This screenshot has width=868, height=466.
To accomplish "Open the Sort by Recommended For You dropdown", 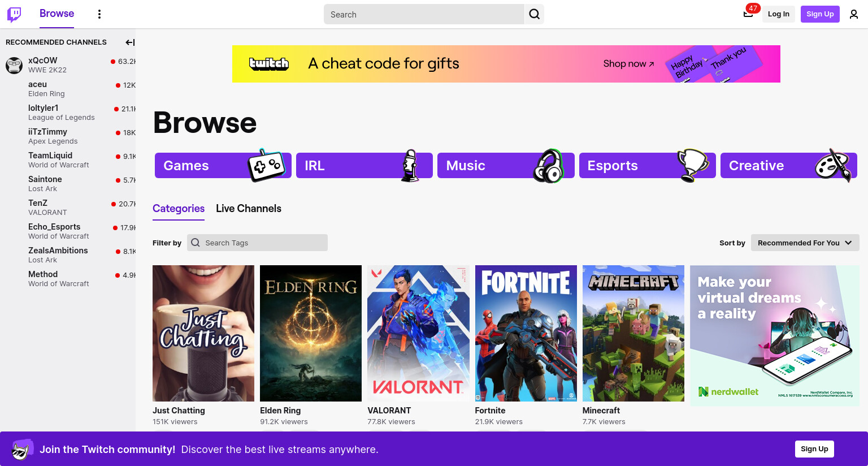I will click(805, 243).
